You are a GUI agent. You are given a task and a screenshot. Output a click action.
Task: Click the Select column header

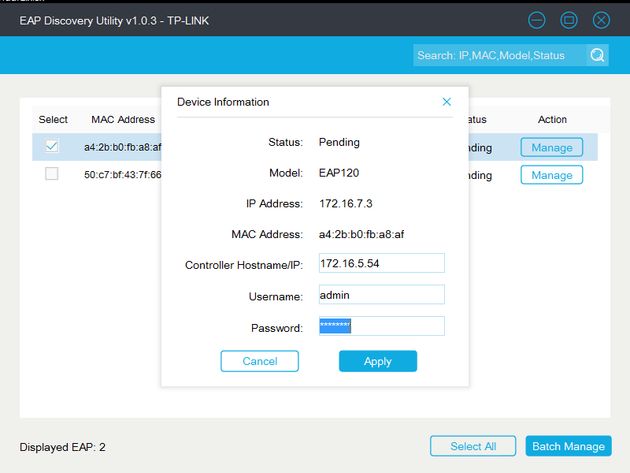53,119
